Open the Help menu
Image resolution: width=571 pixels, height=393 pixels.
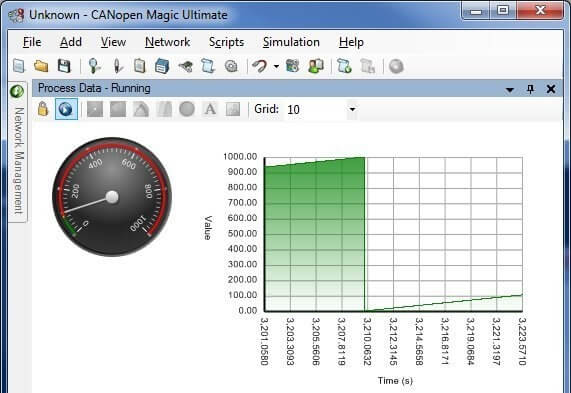tap(351, 42)
